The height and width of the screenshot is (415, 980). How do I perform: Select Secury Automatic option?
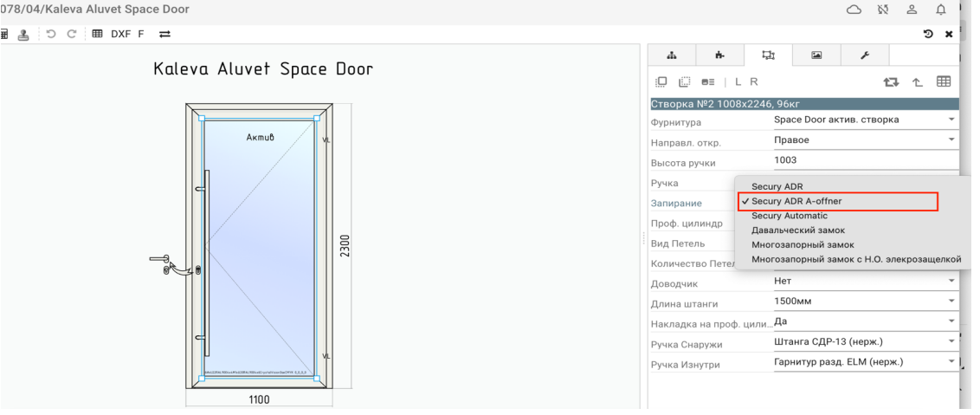point(790,216)
